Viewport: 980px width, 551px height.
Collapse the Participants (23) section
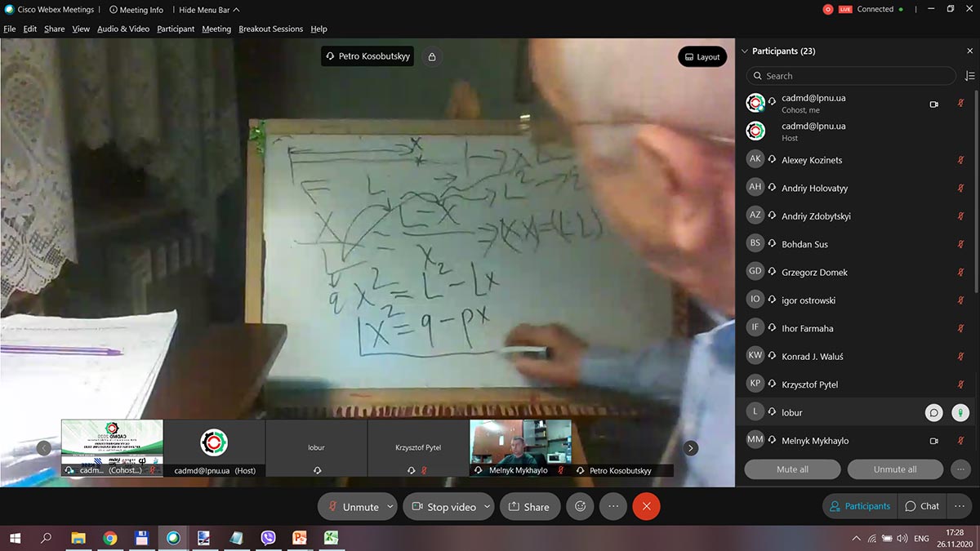[744, 51]
